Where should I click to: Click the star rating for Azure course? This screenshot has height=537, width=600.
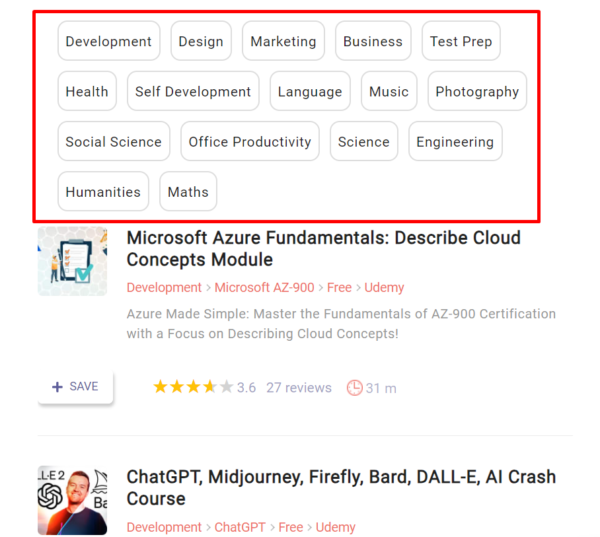pyautogui.click(x=193, y=387)
